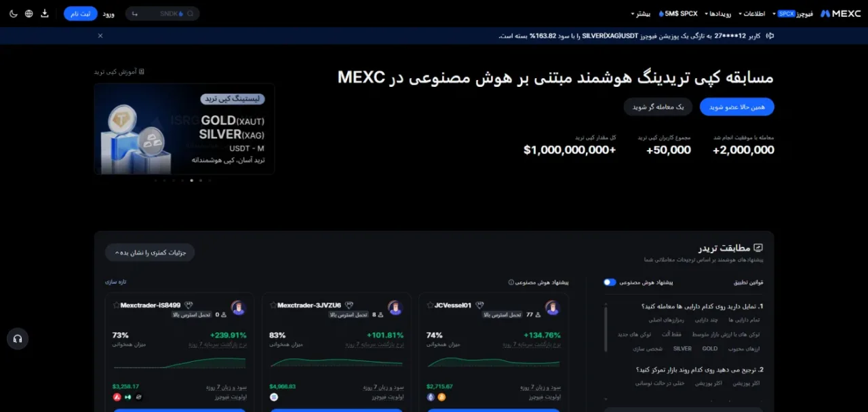Click the ثبت نام sign-up button
The height and width of the screenshot is (412, 868).
pyautogui.click(x=81, y=14)
